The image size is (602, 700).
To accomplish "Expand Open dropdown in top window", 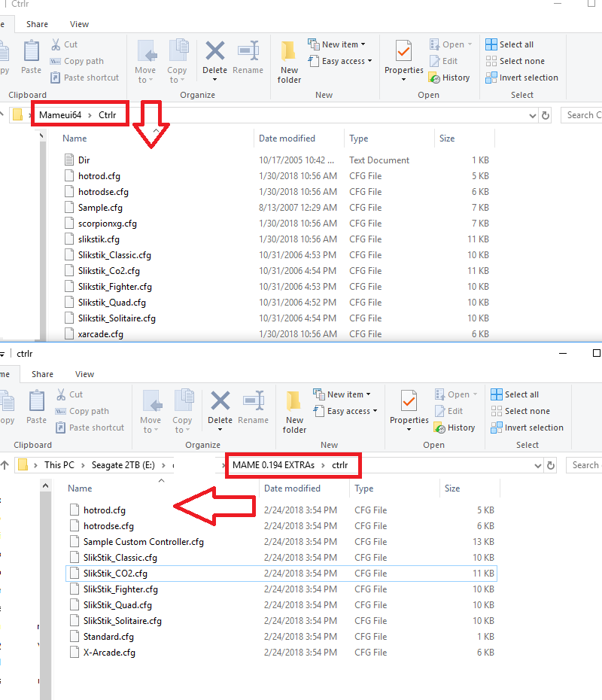I will tap(470, 44).
